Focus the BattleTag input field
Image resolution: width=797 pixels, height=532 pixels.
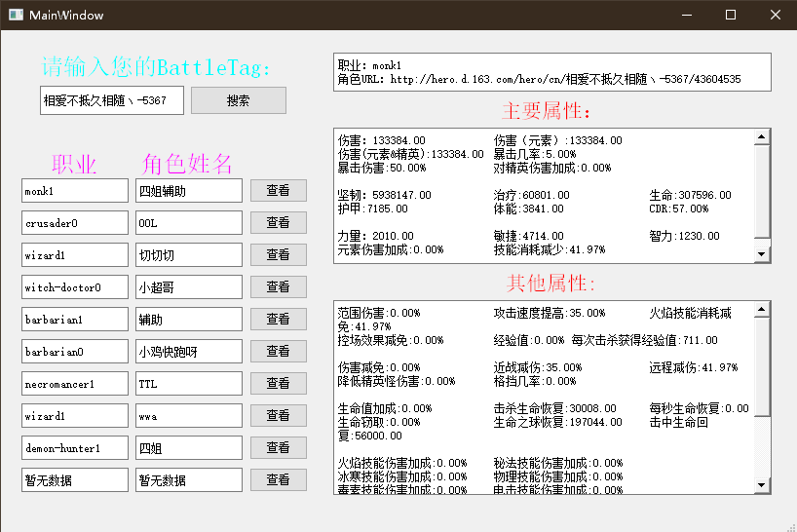click(x=112, y=100)
